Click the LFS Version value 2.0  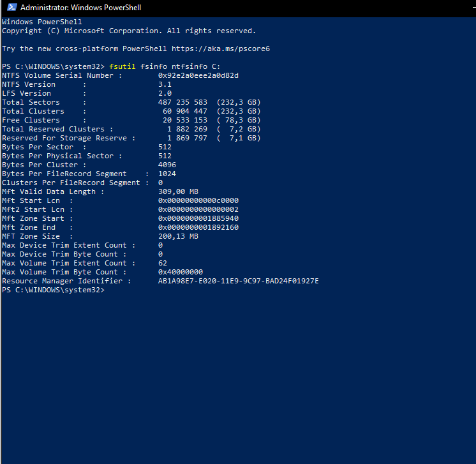[x=165, y=93]
